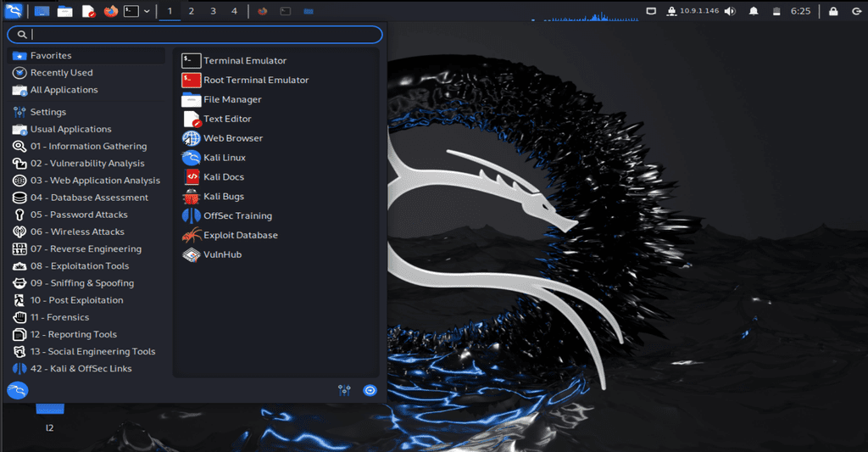Click the session logout button in the menu footer
This screenshot has width=868, height=452.
(x=370, y=390)
